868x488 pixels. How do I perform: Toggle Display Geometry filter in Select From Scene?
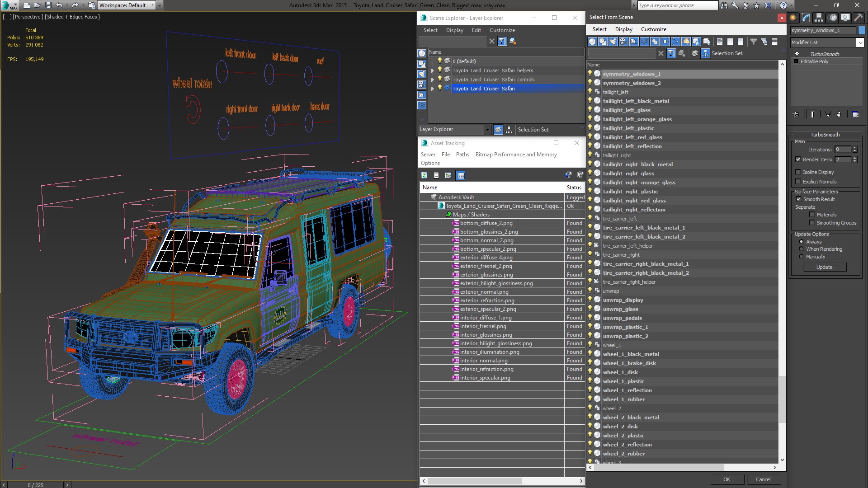592,42
